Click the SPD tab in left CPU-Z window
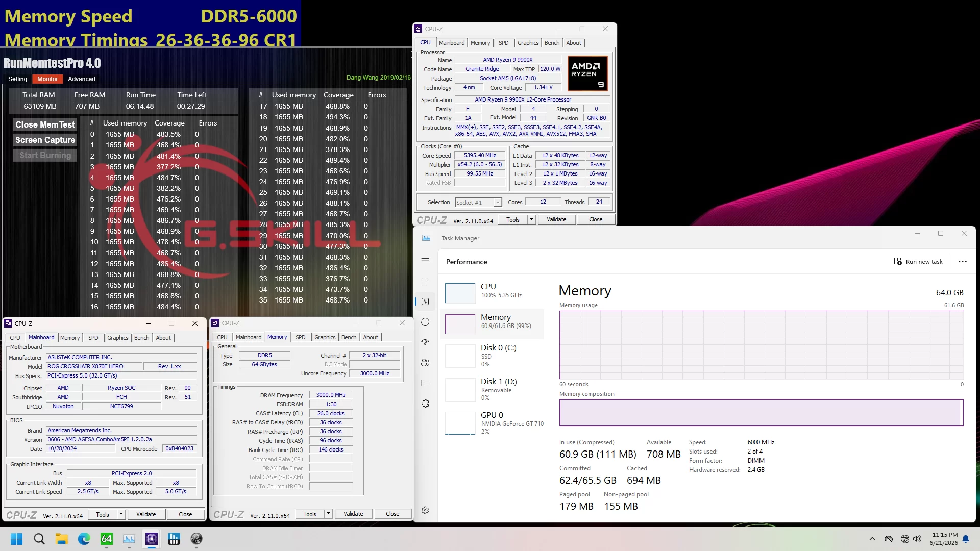Image resolution: width=980 pixels, height=551 pixels. coord(93,337)
